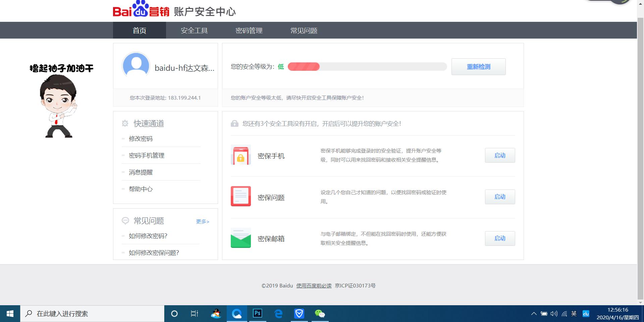The width and height of the screenshot is (644, 322).
Task: Launch Photoshop from the taskbar
Action: [257, 314]
